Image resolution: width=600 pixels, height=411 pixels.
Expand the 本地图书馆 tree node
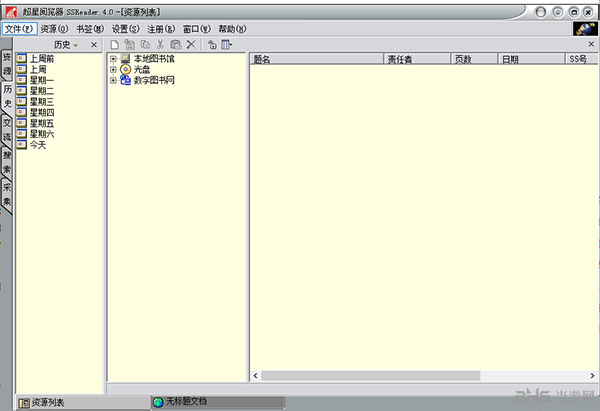[x=113, y=60]
